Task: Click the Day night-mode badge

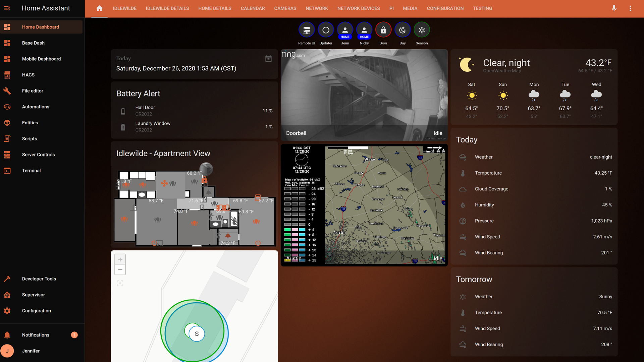Action: tap(402, 30)
